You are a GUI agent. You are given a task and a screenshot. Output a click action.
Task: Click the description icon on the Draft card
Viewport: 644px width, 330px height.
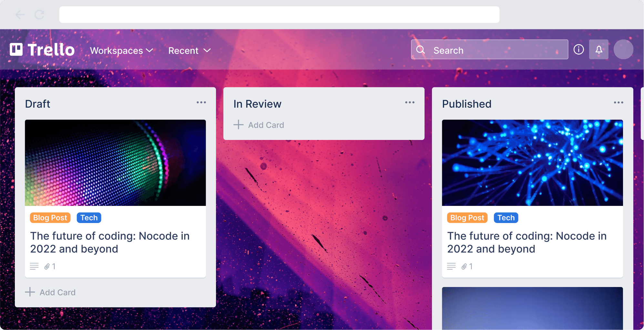point(34,266)
